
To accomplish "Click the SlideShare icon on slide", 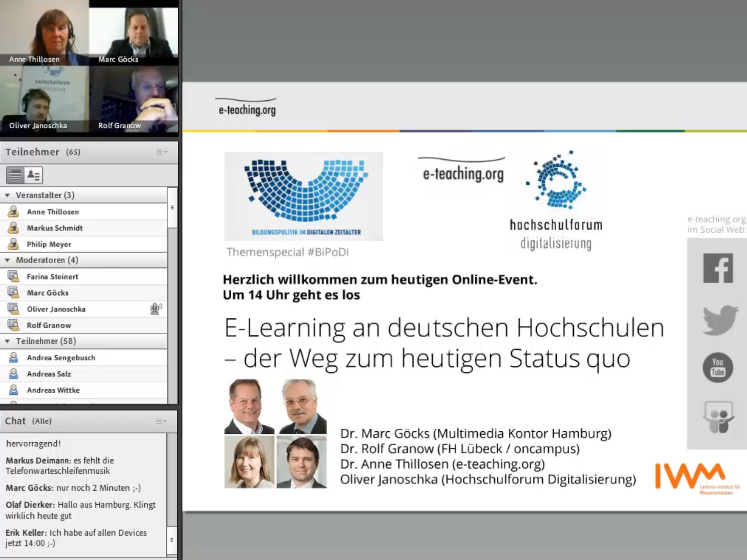I will point(718,417).
